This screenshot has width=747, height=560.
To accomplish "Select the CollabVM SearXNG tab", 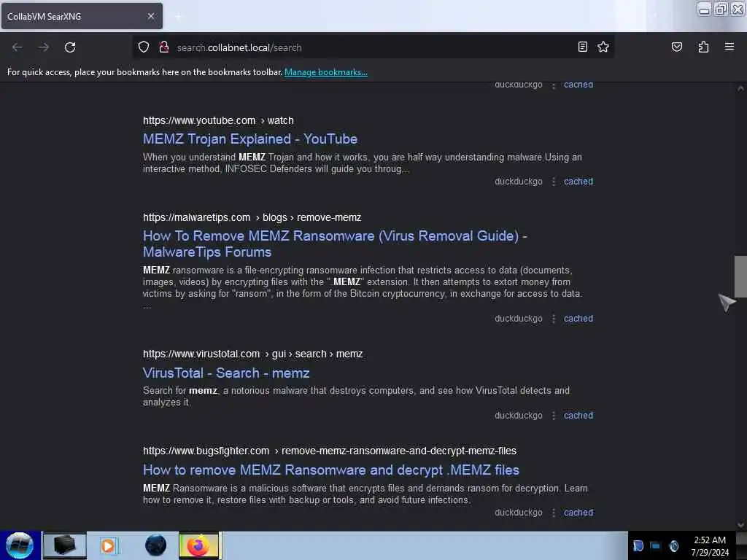I will click(x=82, y=16).
